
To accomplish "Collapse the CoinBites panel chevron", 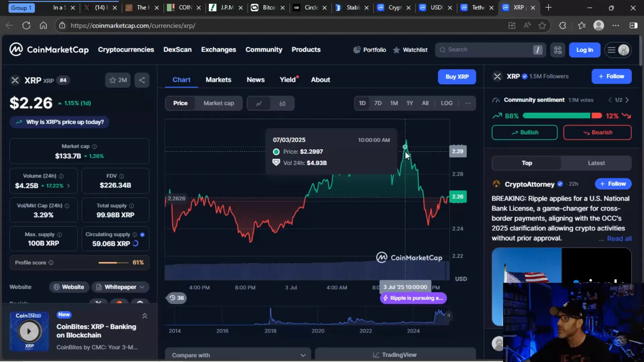I will [x=145, y=316].
